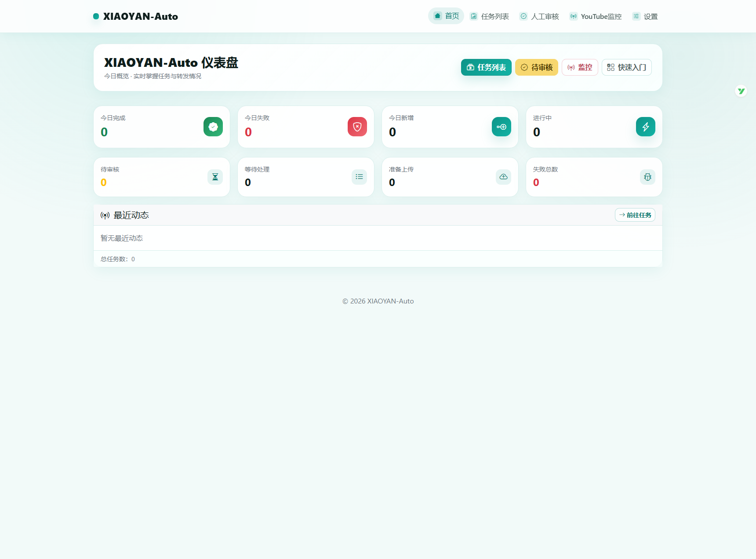Click the bug icon in 失败总数 card
Viewport: 756px width, 559px height.
click(647, 177)
